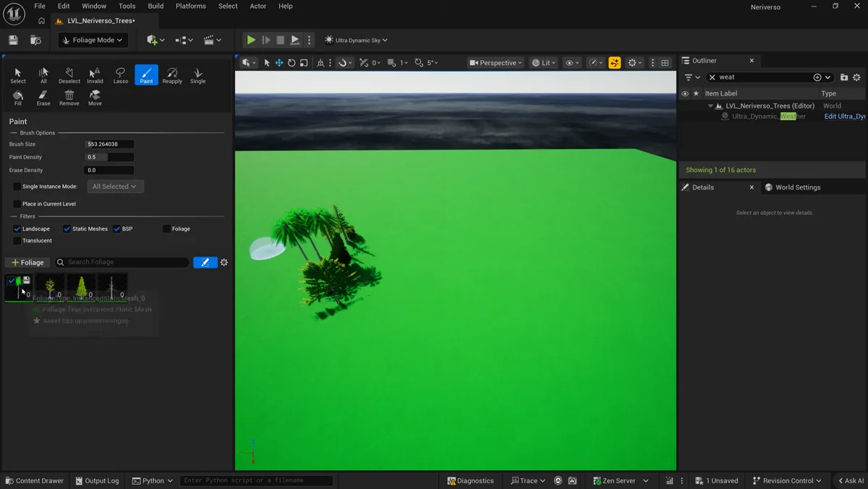
Task: Open the Build menu
Action: [156, 6]
